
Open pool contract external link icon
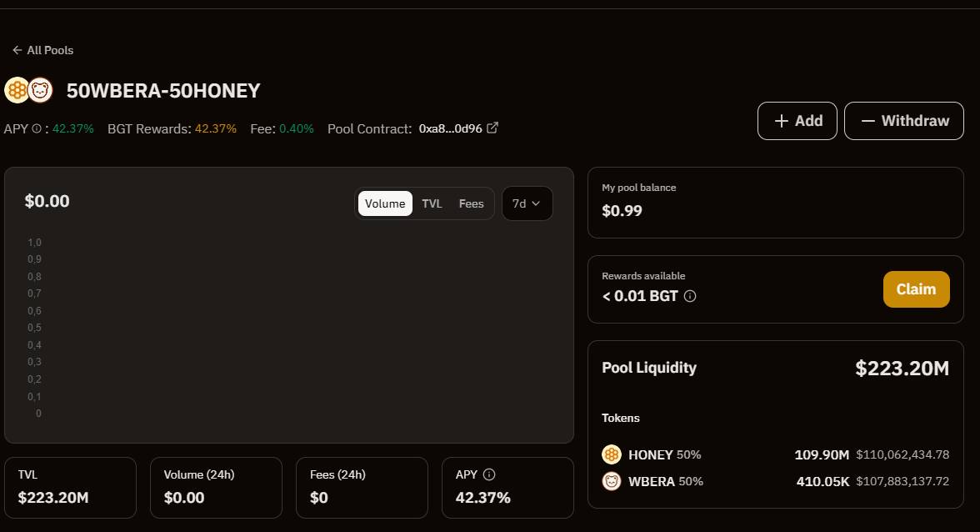(492, 128)
